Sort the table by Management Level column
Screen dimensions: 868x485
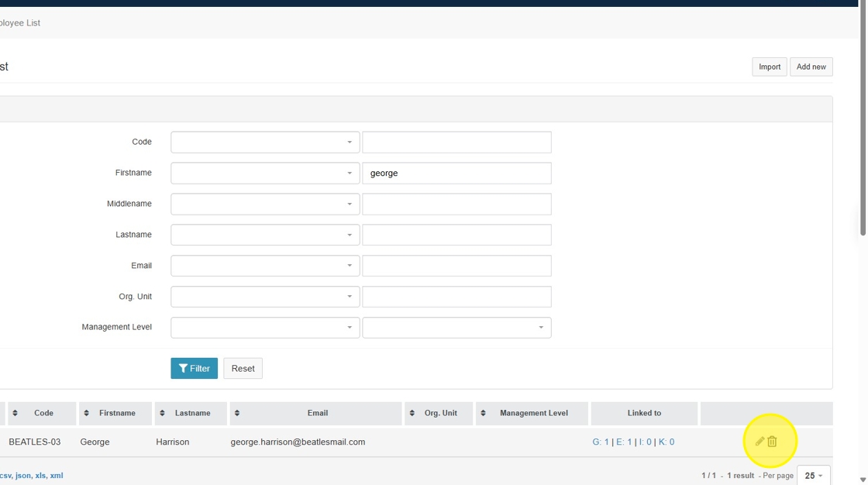(483, 414)
